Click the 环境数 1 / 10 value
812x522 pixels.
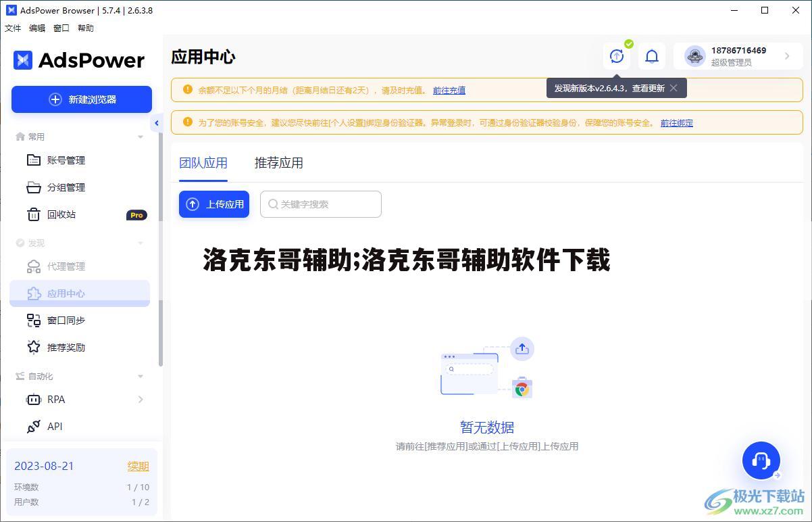click(x=138, y=487)
